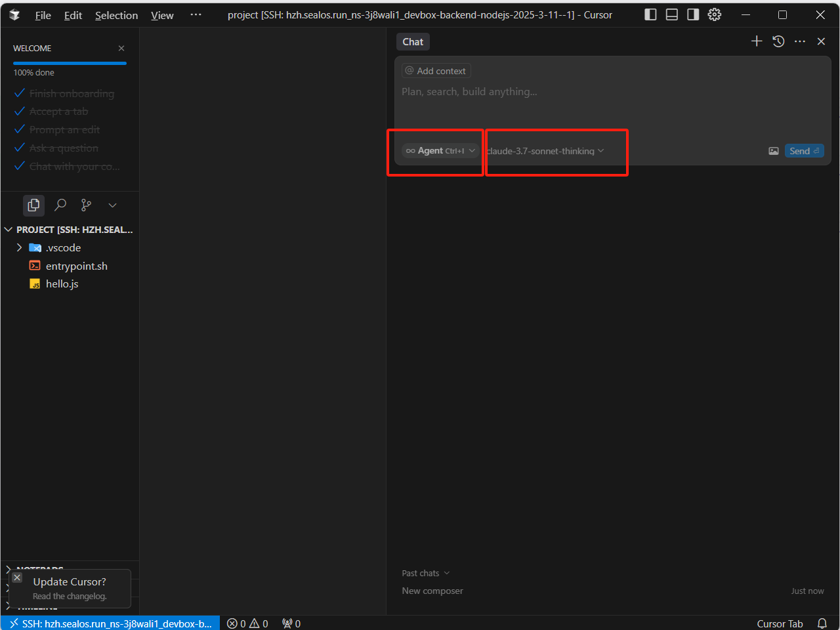
Task: Attach an image using the image icon
Action: pos(774,150)
